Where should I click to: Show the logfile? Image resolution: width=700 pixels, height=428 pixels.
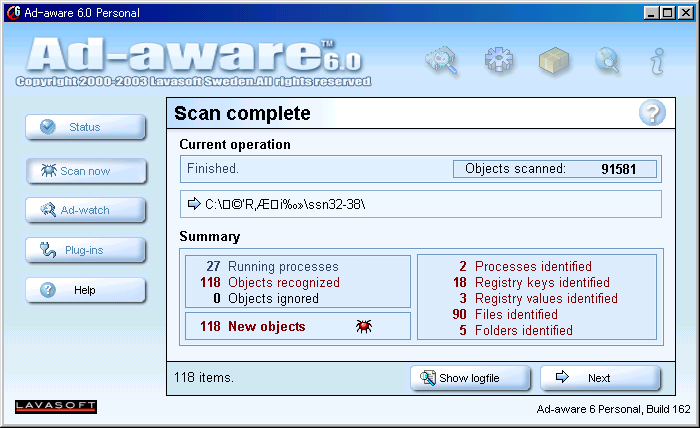click(470, 378)
